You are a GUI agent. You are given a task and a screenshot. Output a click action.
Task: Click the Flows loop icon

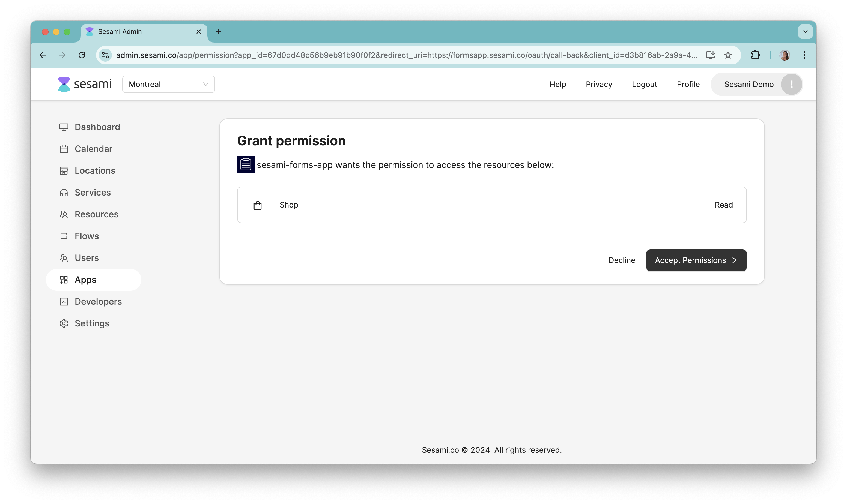pos(64,236)
